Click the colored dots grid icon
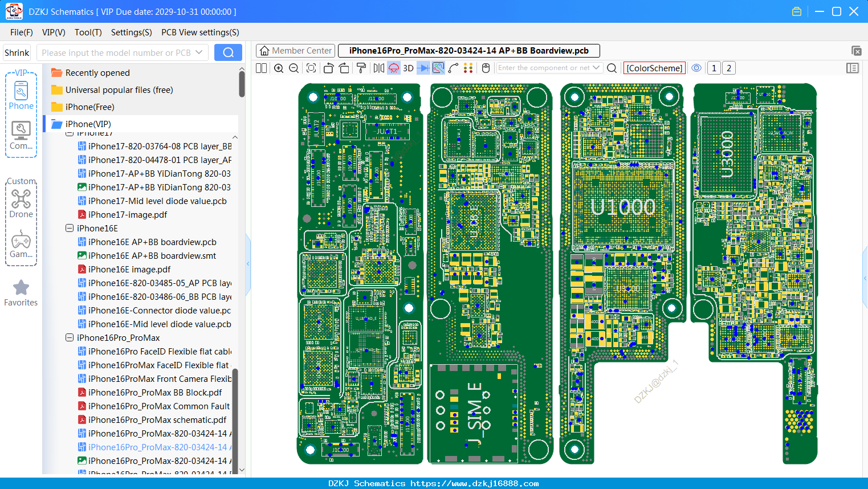The image size is (868, 489). [468, 68]
